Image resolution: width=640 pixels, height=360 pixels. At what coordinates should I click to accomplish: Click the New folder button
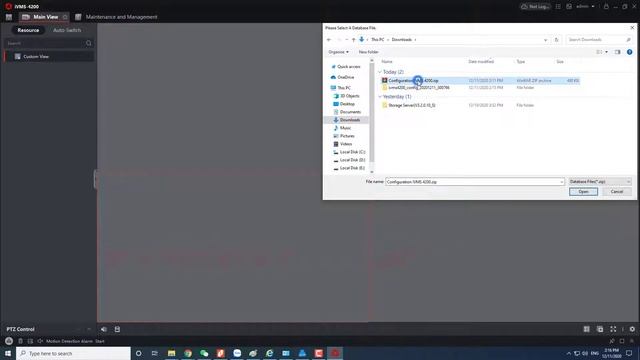point(369,52)
